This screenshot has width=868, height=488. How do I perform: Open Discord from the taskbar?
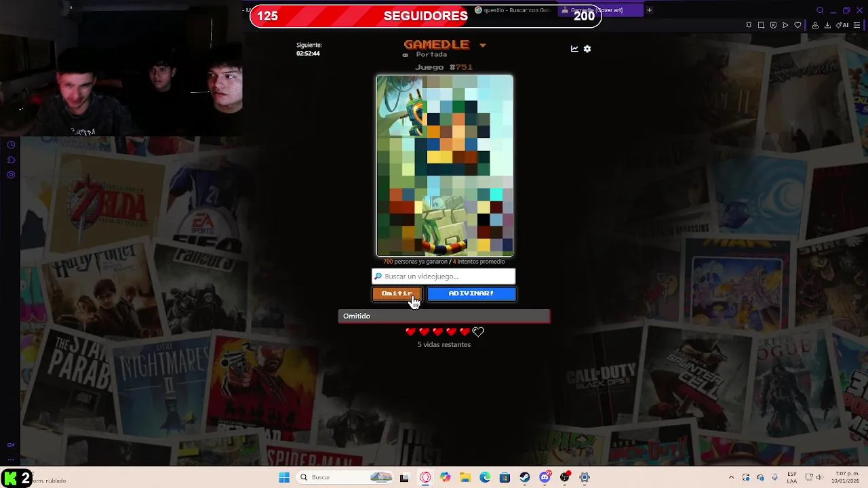point(545,477)
